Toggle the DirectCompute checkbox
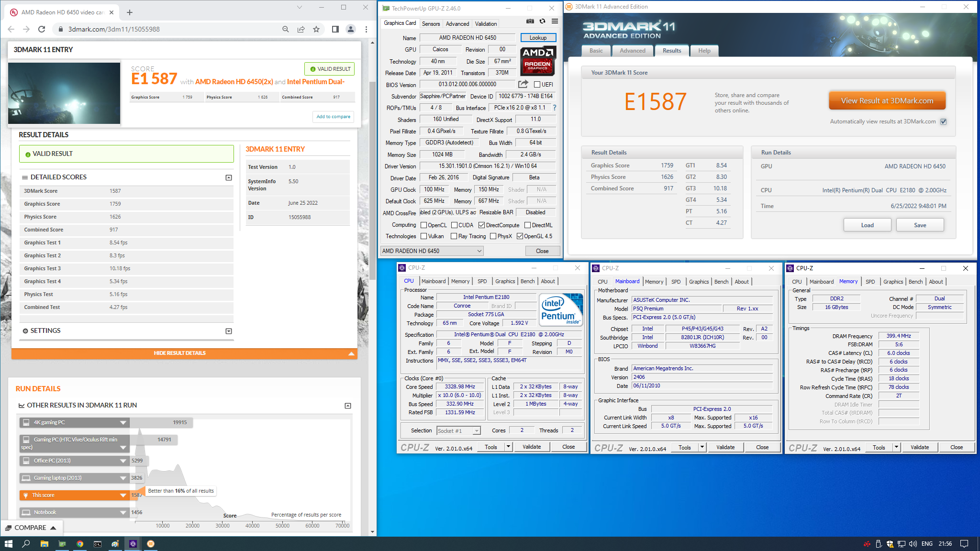Viewport: 980px width, 551px height. coord(482,225)
